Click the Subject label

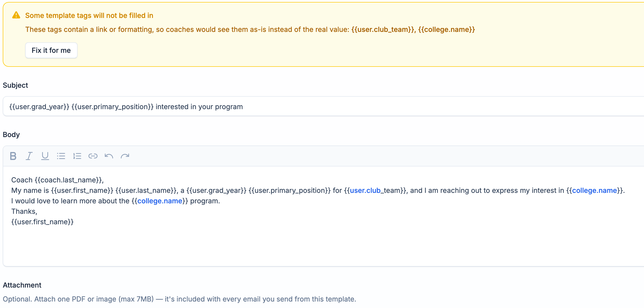coord(15,85)
